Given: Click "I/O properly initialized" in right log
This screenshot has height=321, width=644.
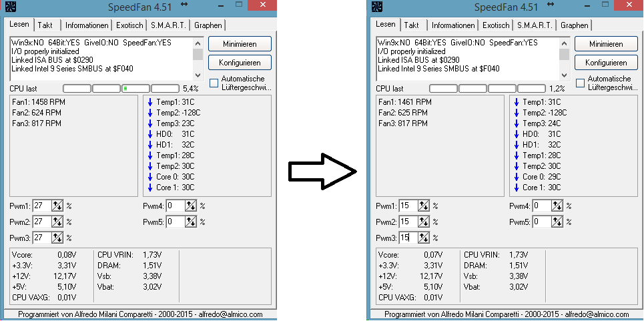Looking at the screenshot, I should [x=412, y=52].
